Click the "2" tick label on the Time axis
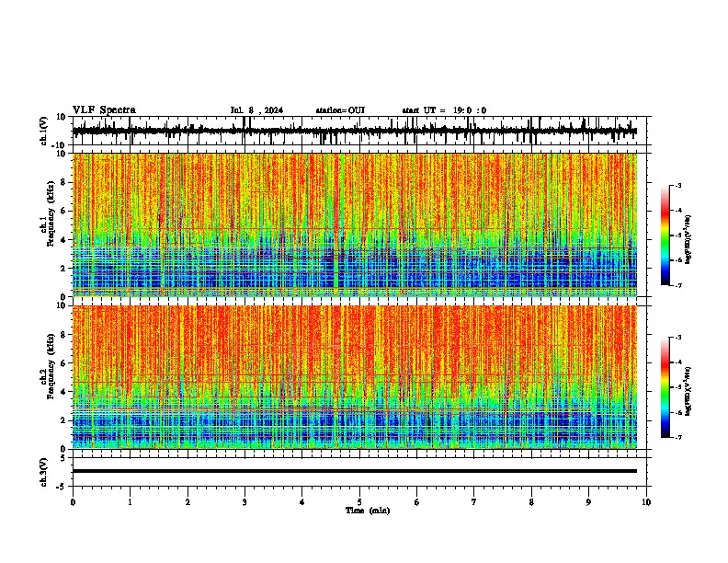The image size is (728, 563). pyautogui.click(x=188, y=502)
